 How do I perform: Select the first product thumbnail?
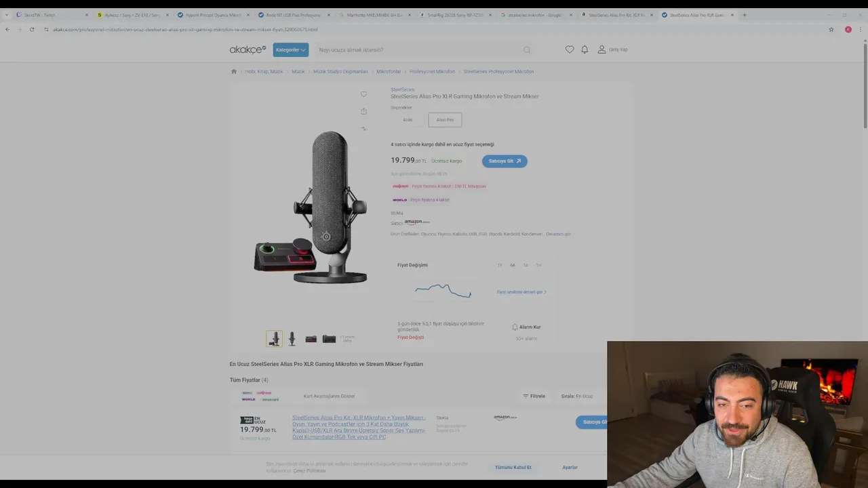point(274,338)
